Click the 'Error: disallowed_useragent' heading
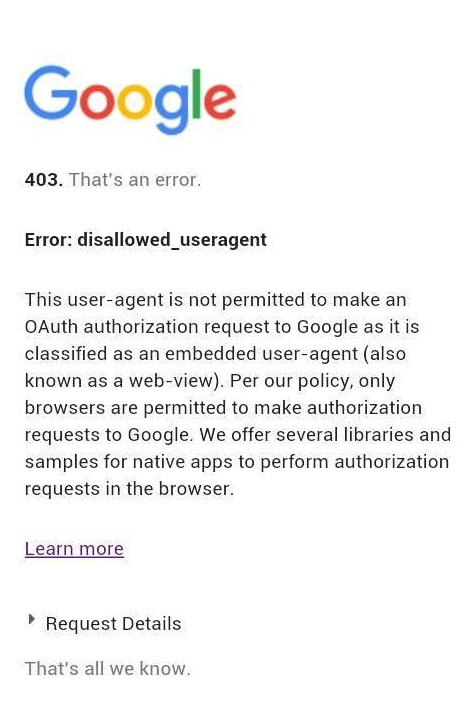The height and width of the screenshot is (721, 470). point(146,240)
